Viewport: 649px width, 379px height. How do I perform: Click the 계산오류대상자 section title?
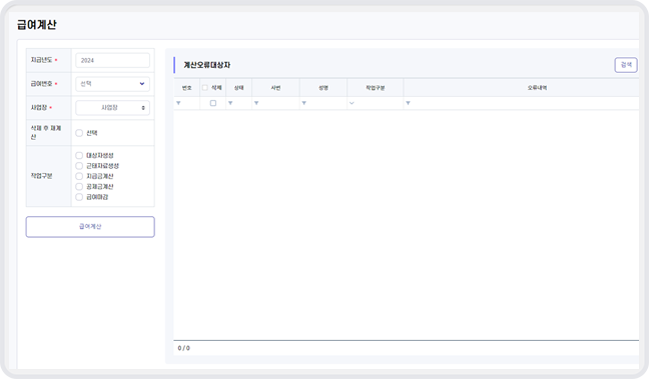[207, 65]
